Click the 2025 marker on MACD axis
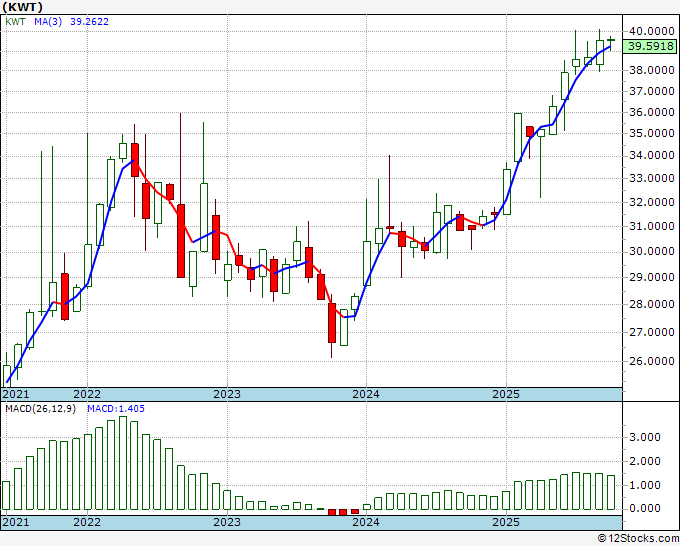Screen dimensions: 680x546 point(506,522)
